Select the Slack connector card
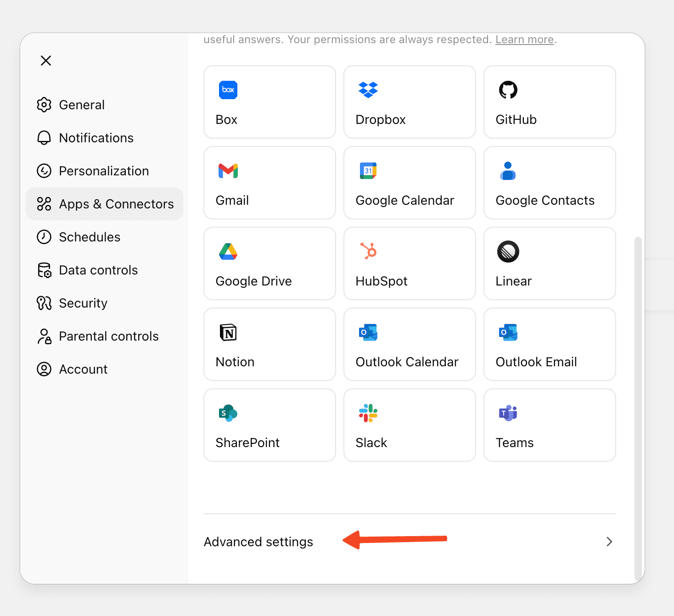The width and height of the screenshot is (674, 616). click(410, 425)
